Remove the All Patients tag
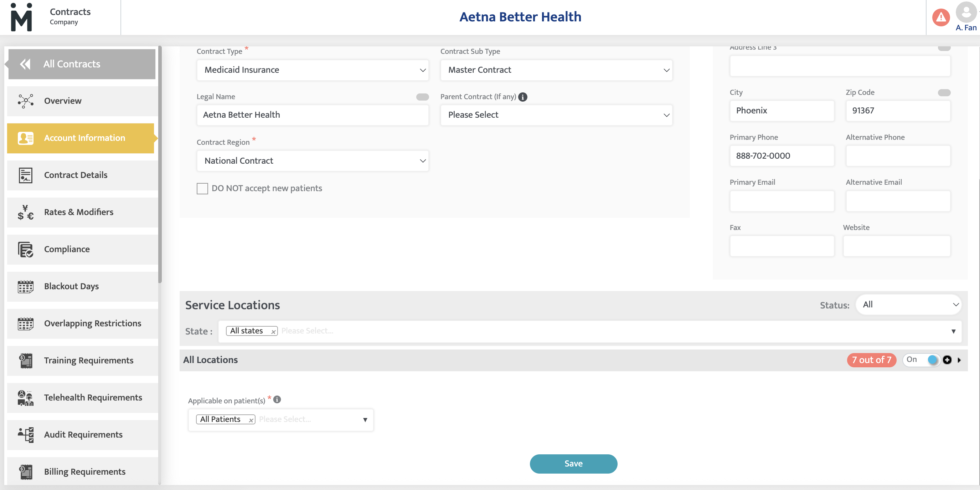 (251, 420)
